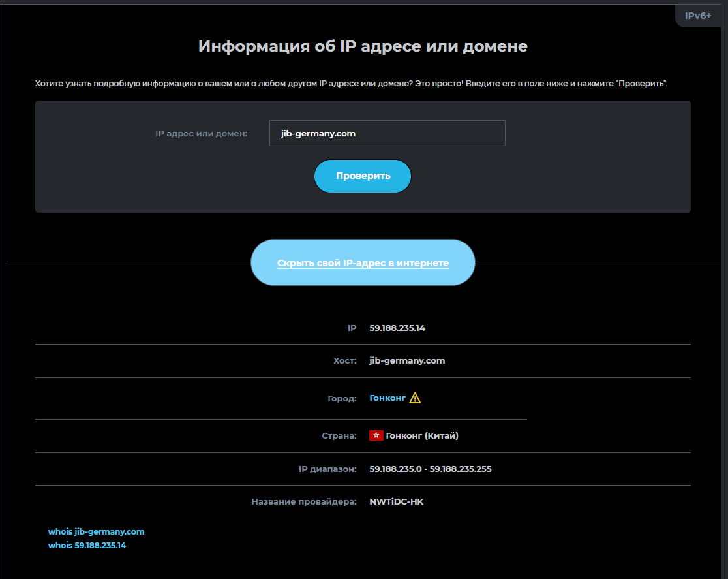The image size is (728, 579).
Task: Click the warning triangle icon beside Гонконг
Action: point(415,398)
